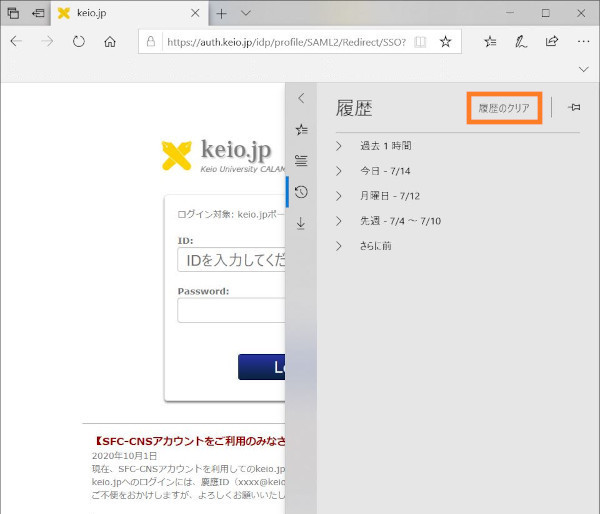This screenshot has height=514, width=600.
Task: Add this page to favorites with star
Action: click(x=446, y=42)
